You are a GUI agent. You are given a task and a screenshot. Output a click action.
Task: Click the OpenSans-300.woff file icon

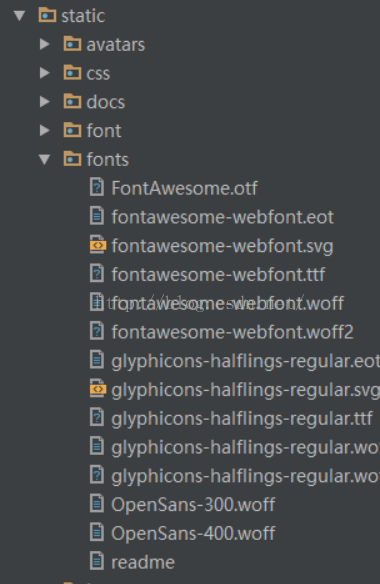pyautogui.click(x=97, y=504)
